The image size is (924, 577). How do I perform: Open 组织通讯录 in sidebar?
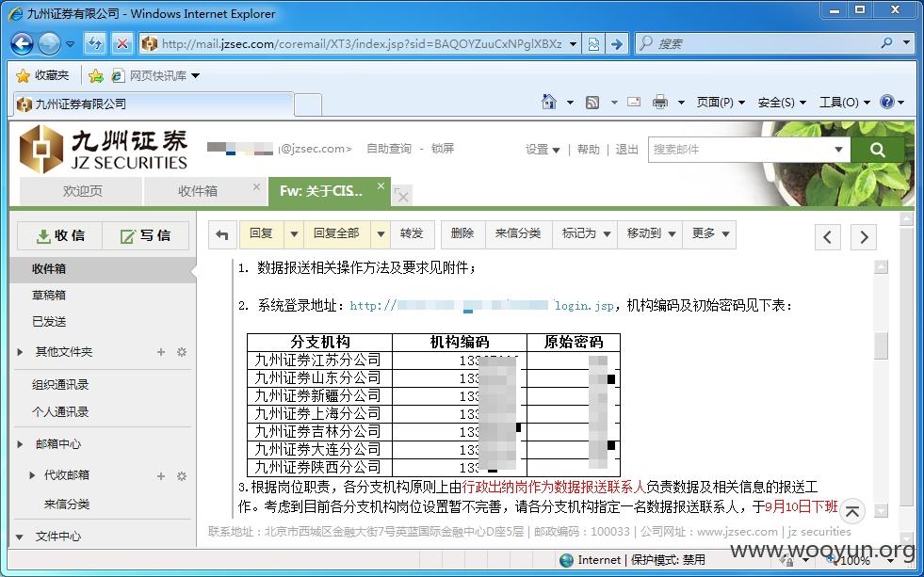[x=60, y=385]
